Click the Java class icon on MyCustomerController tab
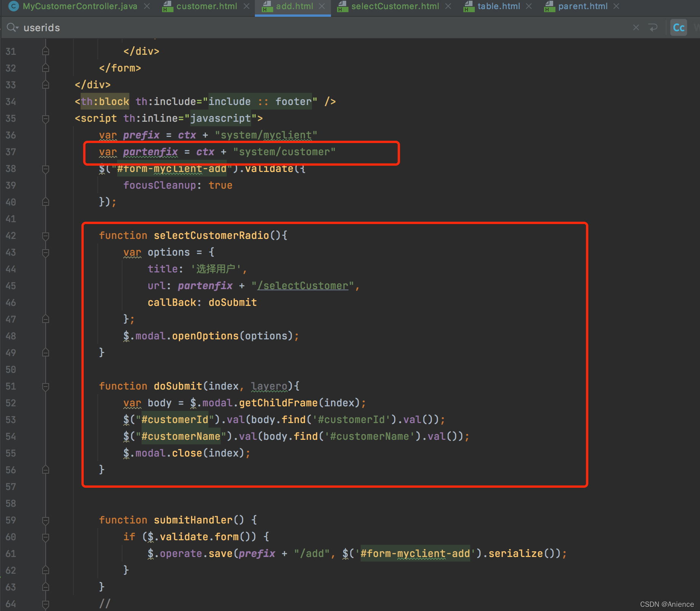700x611 pixels. 13,6
